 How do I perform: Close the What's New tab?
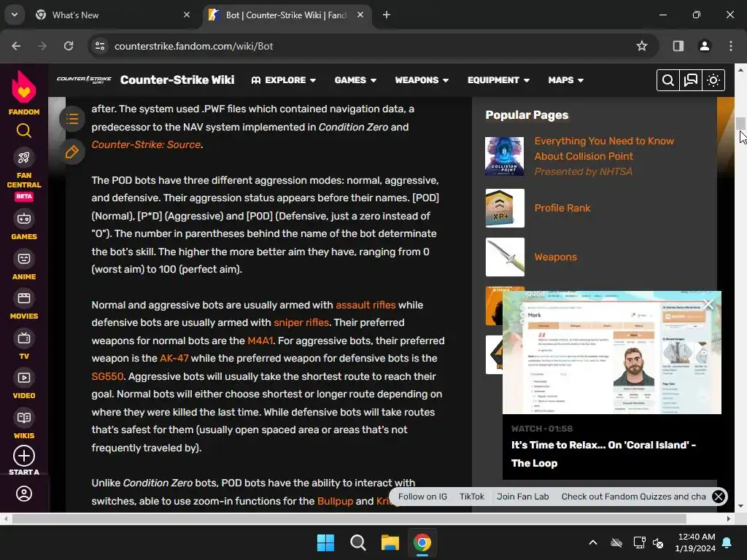pyautogui.click(x=187, y=15)
